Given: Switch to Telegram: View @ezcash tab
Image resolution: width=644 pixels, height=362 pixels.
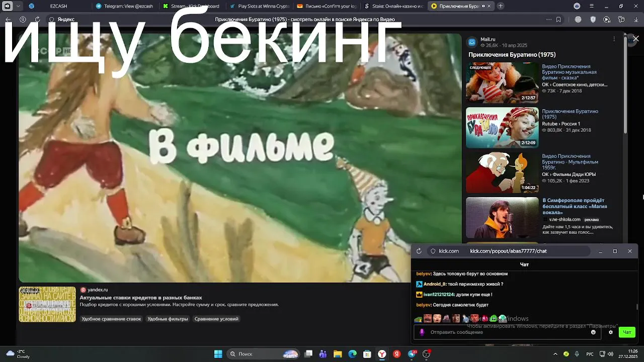Looking at the screenshot, I should click(125, 6).
